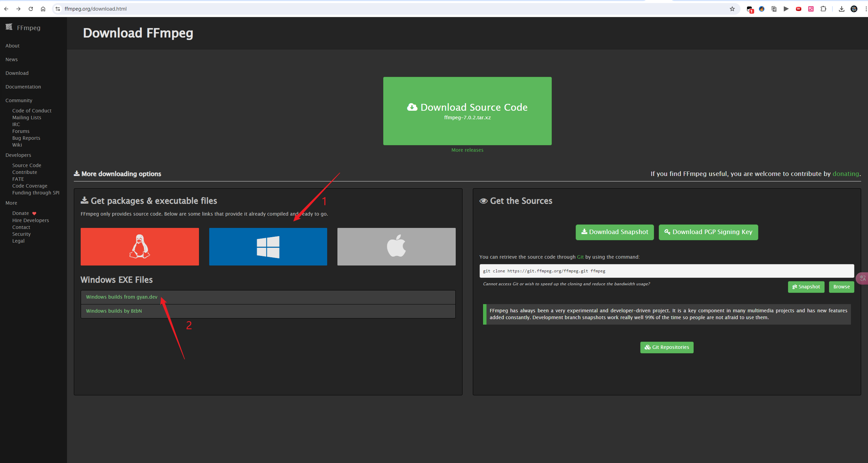Click the Windows logo download tile
868x463 pixels.
(x=268, y=246)
